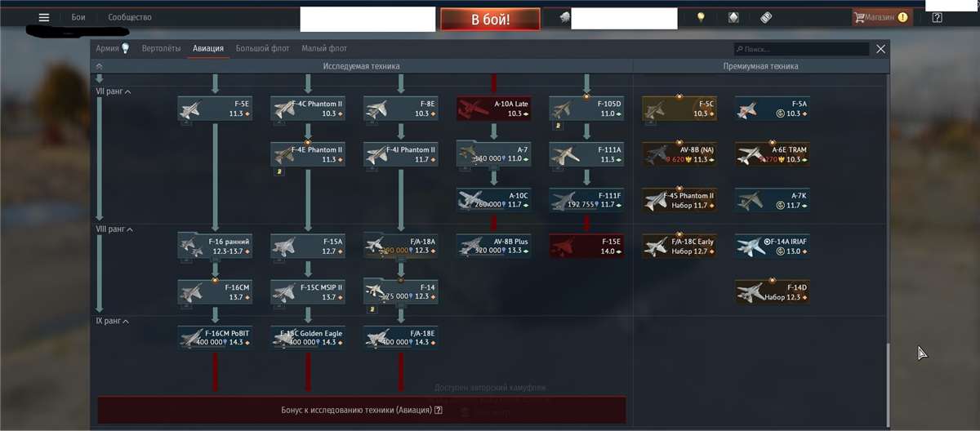Screen dimensions: 980x431
Task: Click the squad helmet icon
Action: (563, 17)
